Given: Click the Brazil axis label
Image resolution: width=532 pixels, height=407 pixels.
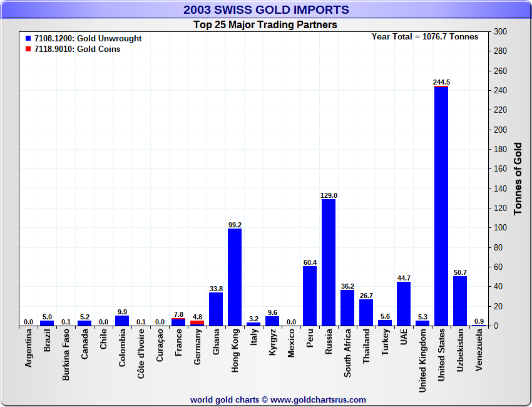Looking at the screenshot, I should pyautogui.click(x=47, y=340).
